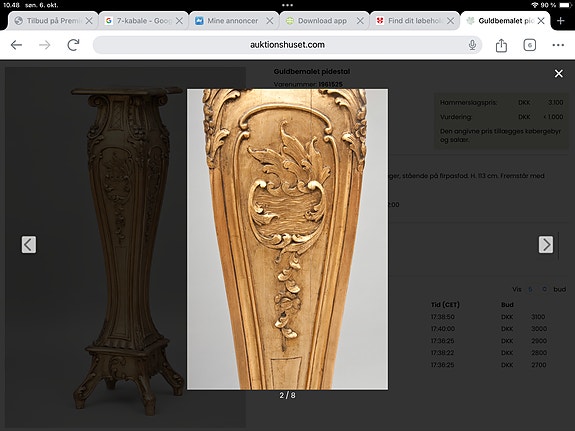Show the next pedestal image

pyautogui.click(x=546, y=244)
